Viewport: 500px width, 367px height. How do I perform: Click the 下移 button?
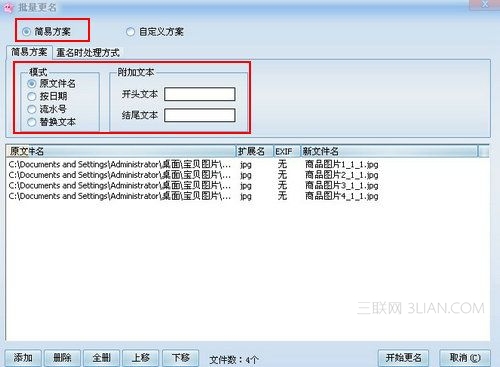pos(180,358)
